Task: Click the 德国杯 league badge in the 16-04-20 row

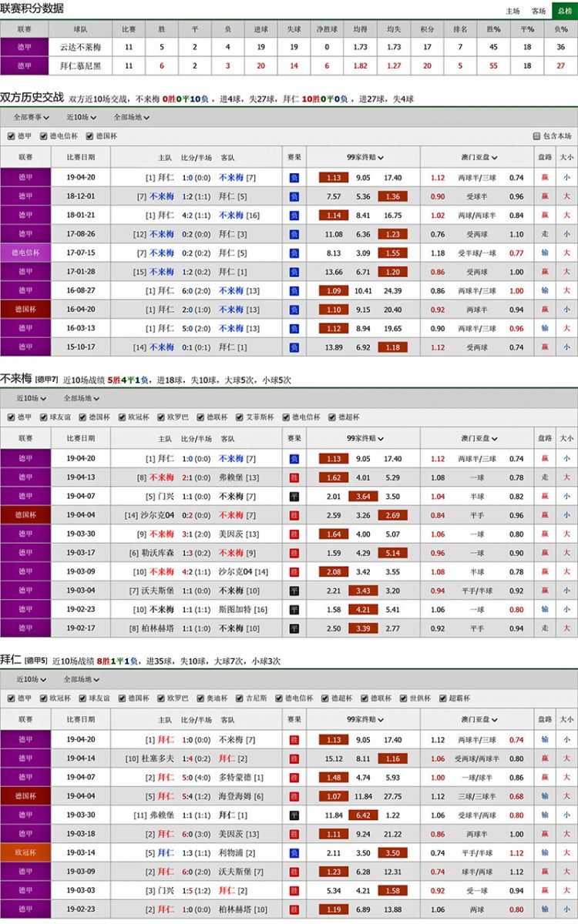Action: tap(25, 310)
